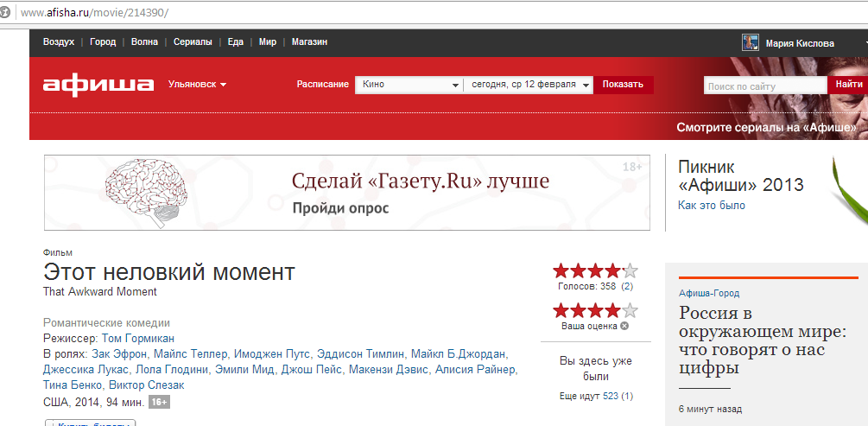Remove your rating with the x icon
The width and height of the screenshot is (868, 426).
624,327
